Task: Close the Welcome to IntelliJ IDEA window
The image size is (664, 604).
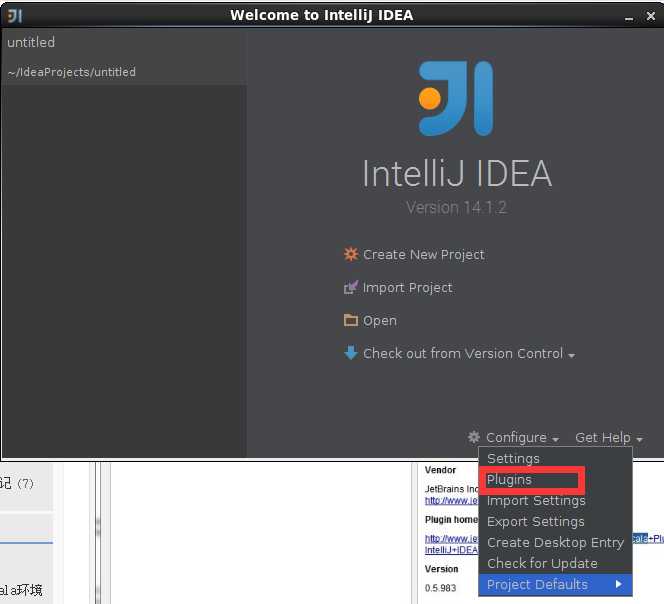Action: (650, 16)
